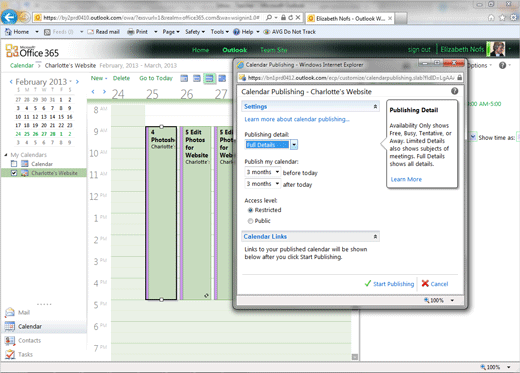Screen dimensions: 520x373
Task: Click the search magnifier in address bar
Action: pos(269,18)
